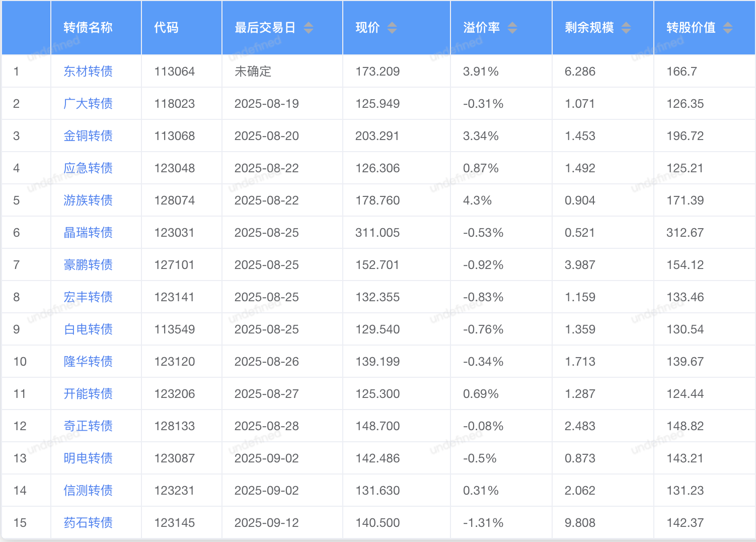Image resolution: width=756 pixels, height=542 pixels.
Task: Select the 奇正转债 link
Action: 88,426
